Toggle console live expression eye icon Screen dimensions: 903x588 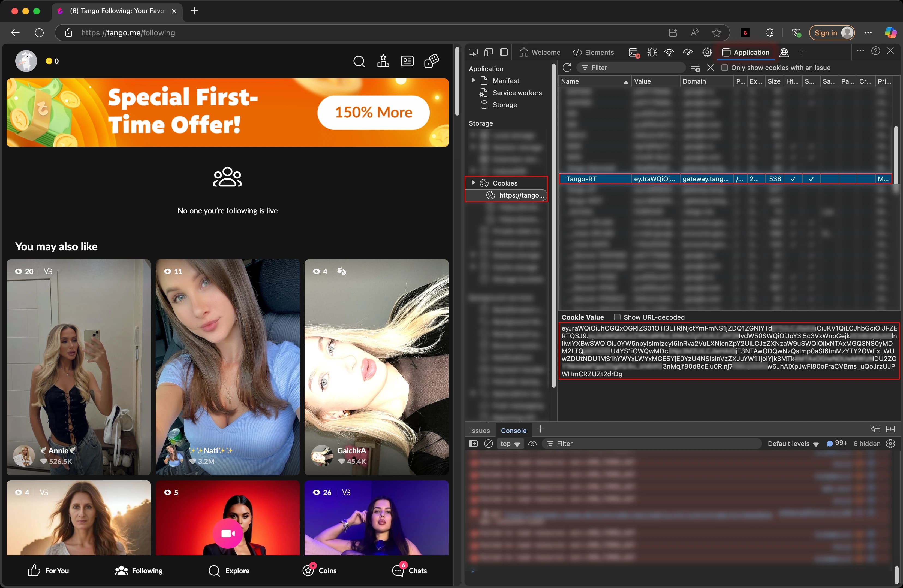532,444
